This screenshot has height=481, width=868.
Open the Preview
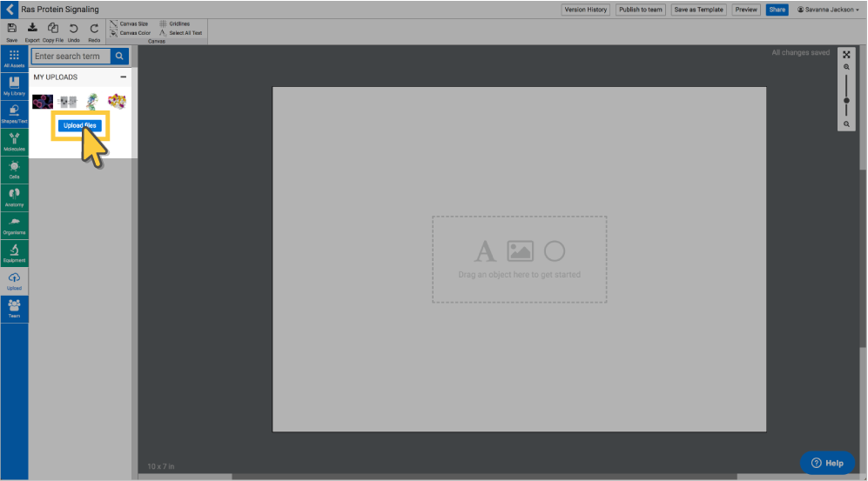pos(746,10)
